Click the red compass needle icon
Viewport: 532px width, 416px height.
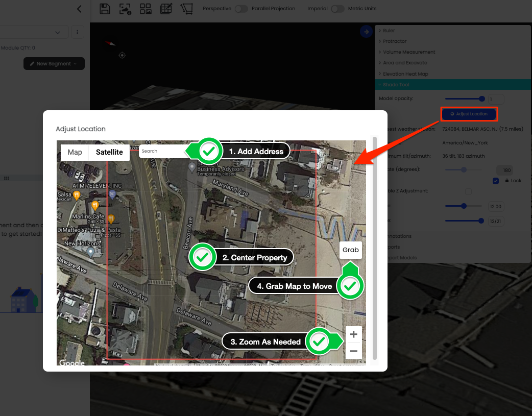(x=110, y=43)
